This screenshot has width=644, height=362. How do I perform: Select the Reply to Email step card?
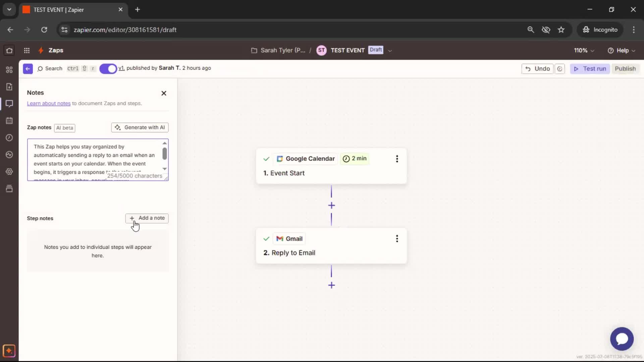[331, 246]
